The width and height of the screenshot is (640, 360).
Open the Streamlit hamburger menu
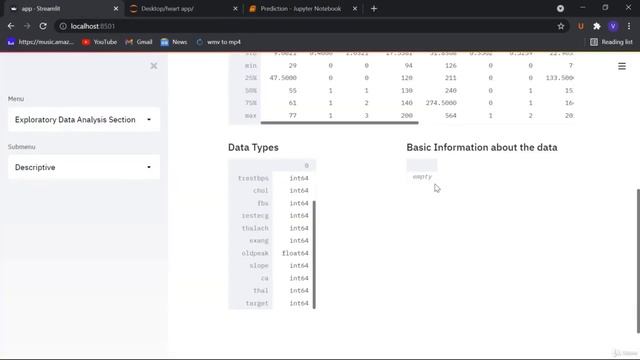click(622, 66)
